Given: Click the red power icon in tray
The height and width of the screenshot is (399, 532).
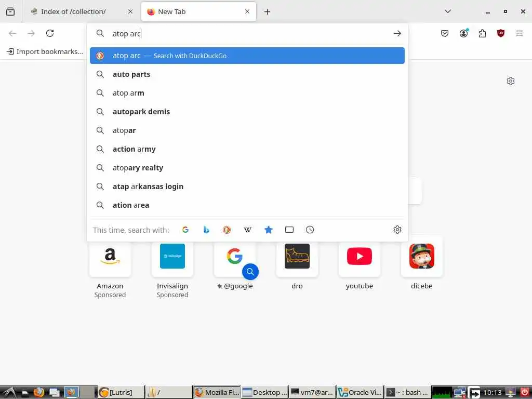Looking at the screenshot, I should [525, 392].
